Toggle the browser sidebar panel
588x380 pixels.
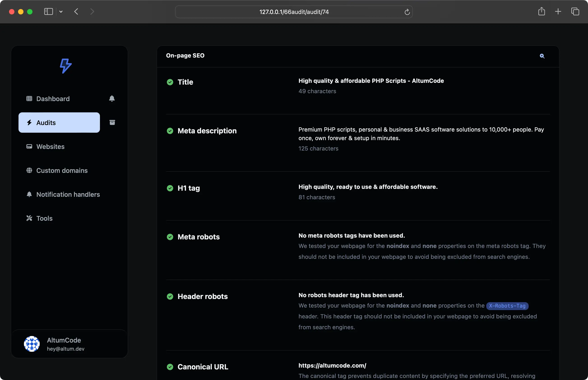pos(48,12)
